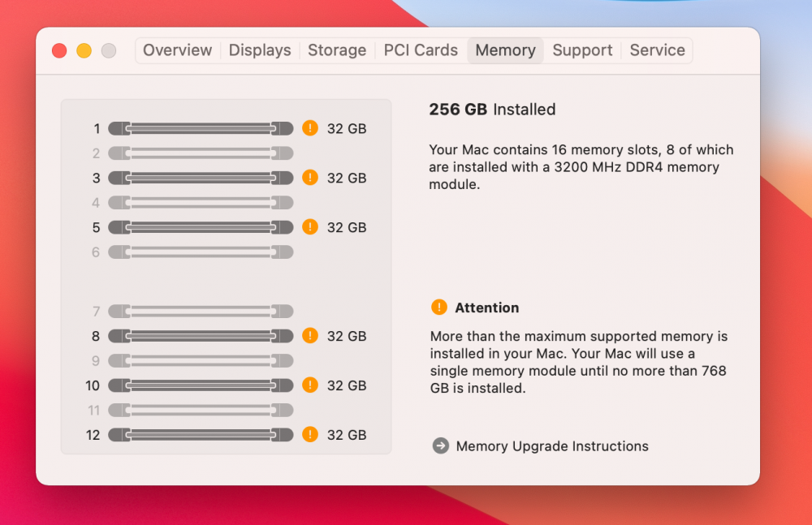Switch to the Service tab

(657, 50)
